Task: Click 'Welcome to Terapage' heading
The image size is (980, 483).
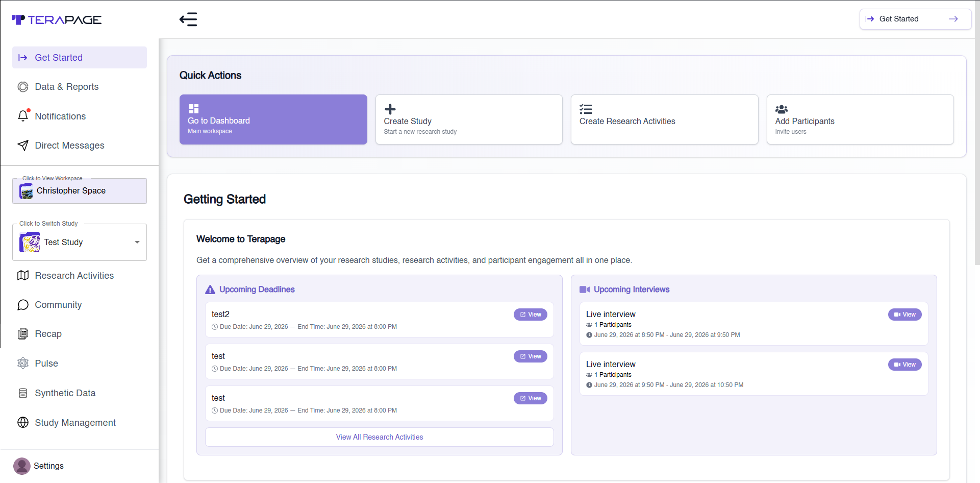Action: click(x=241, y=239)
